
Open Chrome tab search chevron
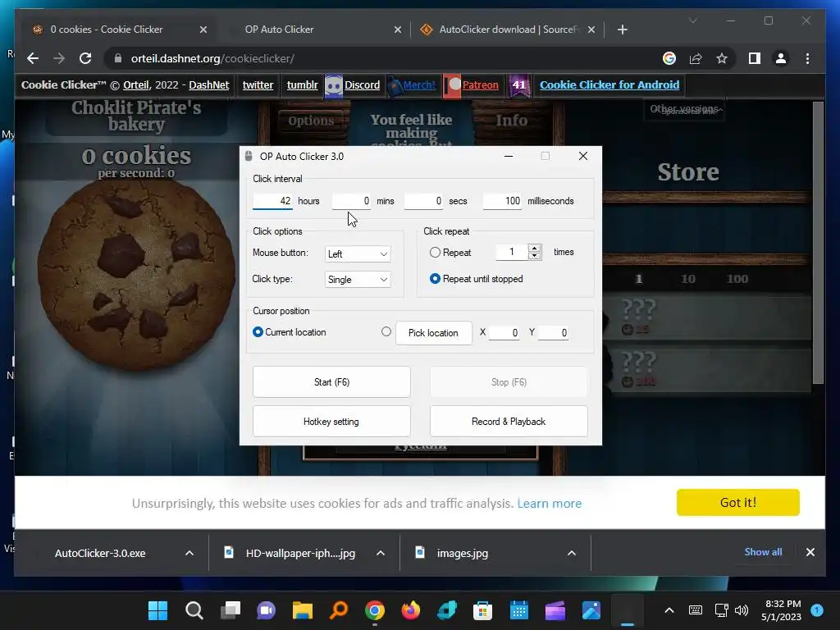tap(692, 21)
